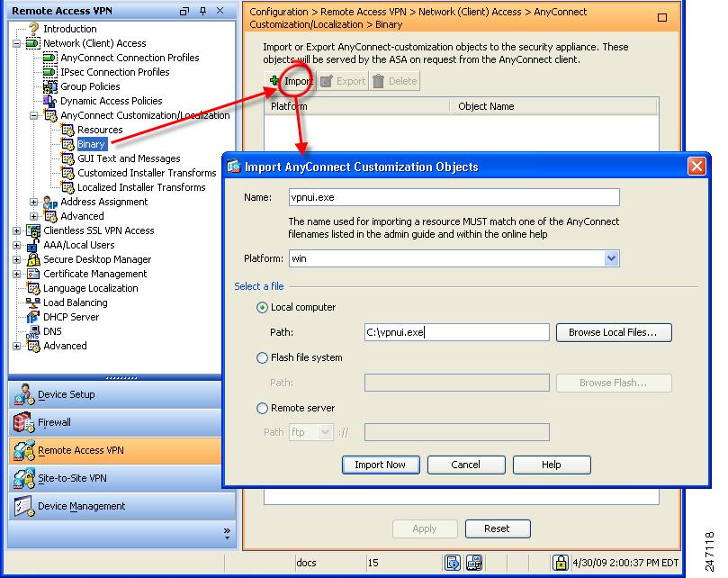
Task: Click the Help button in import dialog
Action: (x=551, y=465)
